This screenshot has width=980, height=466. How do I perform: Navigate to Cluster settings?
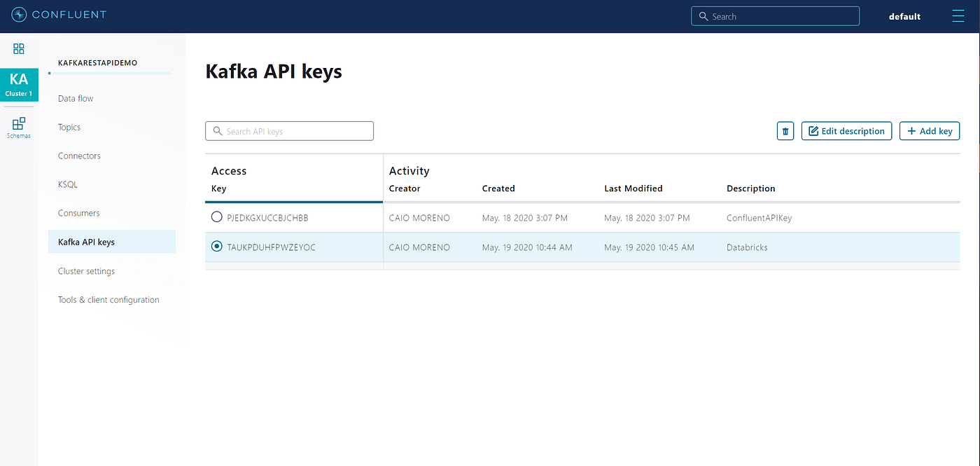86,270
